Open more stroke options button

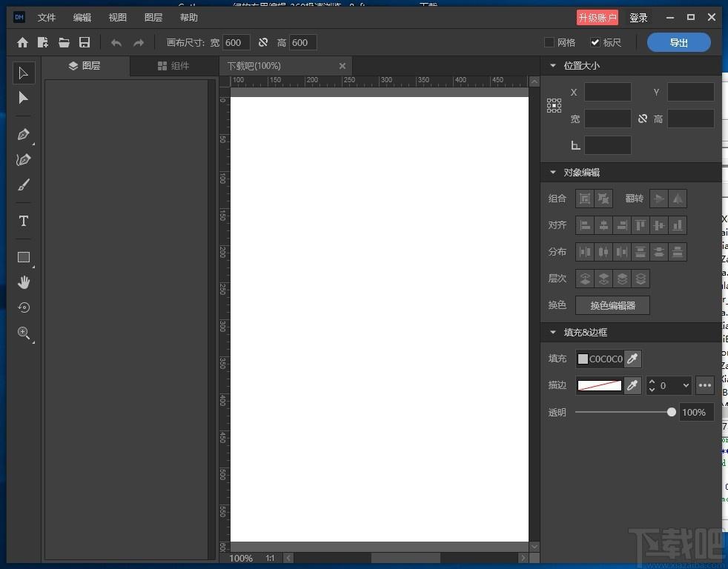704,385
